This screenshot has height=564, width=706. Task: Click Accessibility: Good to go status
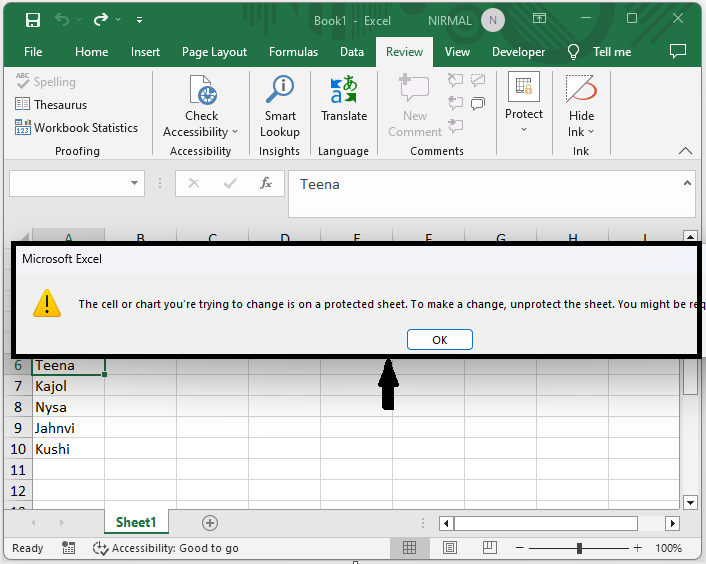pos(165,548)
